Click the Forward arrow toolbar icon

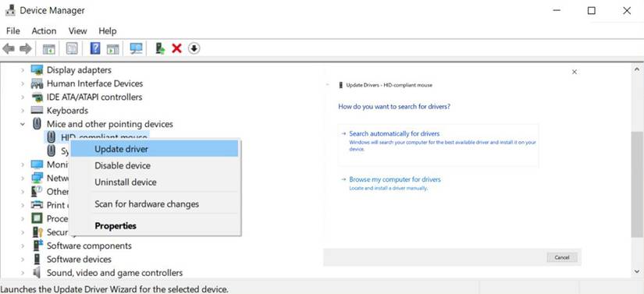click(26, 49)
